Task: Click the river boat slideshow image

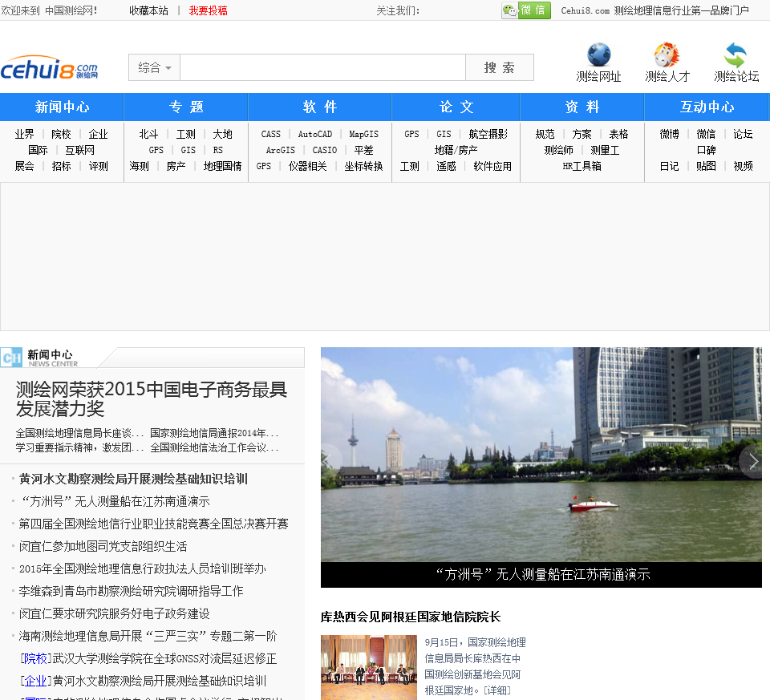Action: coord(541,455)
